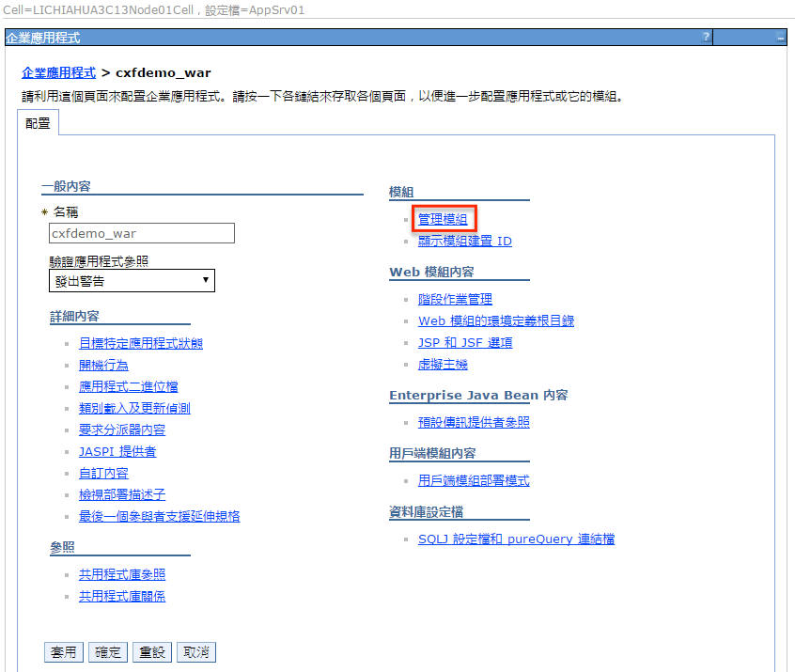Open the 階段作業管理 link
Viewport: 795px width, 672px height.
455,300
